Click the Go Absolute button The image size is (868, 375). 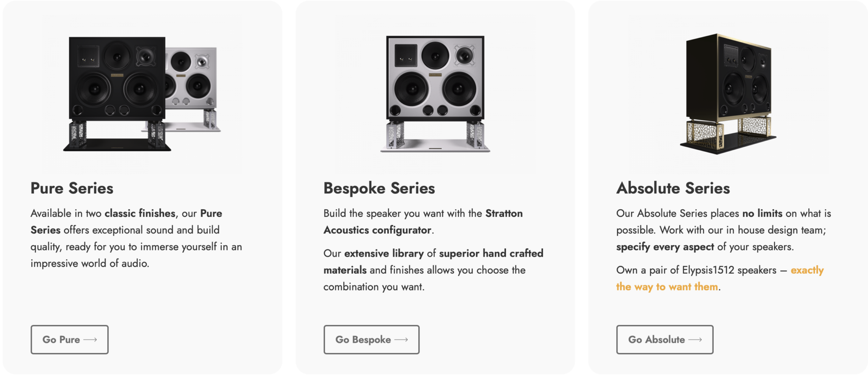665,339
